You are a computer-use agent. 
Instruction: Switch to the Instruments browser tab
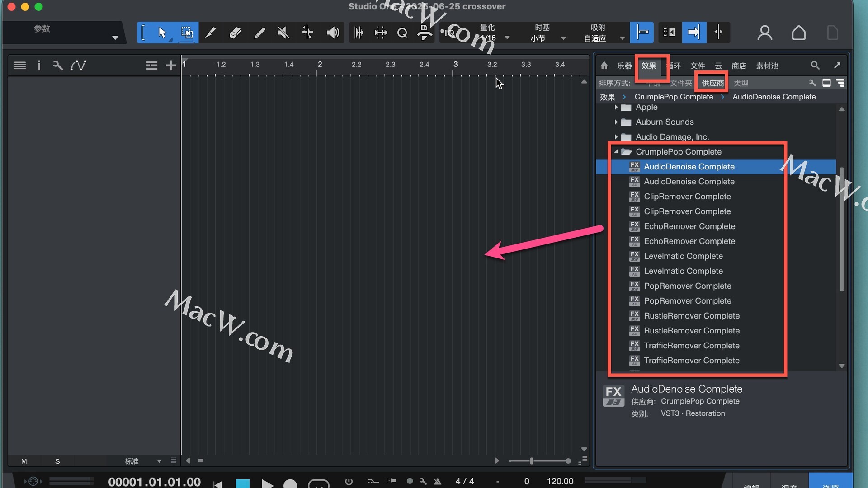point(624,66)
